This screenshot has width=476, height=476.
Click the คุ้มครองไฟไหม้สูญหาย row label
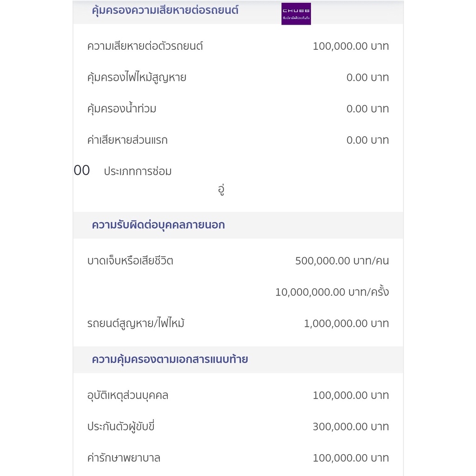click(137, 78)
